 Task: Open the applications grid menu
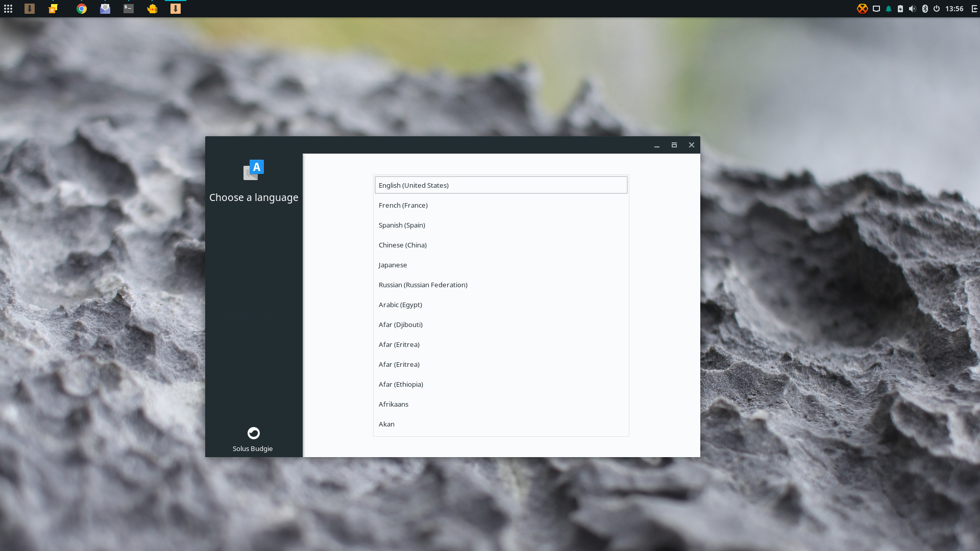click(x=8, y=9)
